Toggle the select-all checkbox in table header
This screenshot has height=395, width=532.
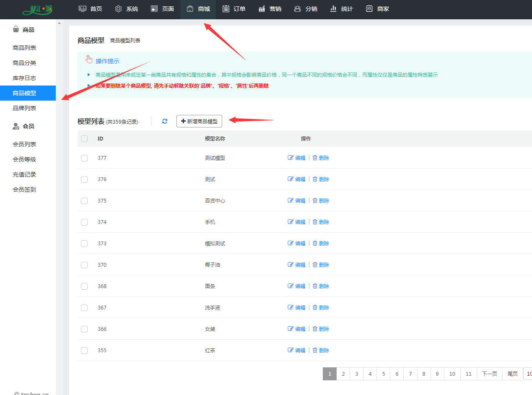coord(84,139)
